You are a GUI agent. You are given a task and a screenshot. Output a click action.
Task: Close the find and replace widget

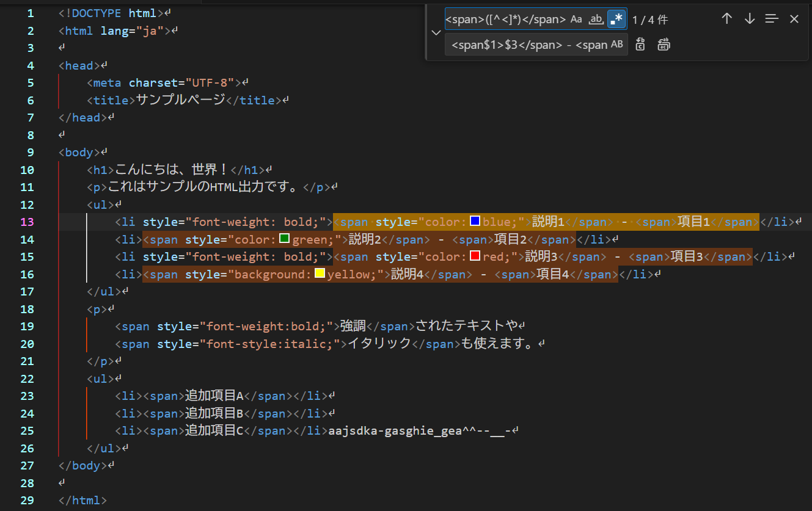click(794, 19)
